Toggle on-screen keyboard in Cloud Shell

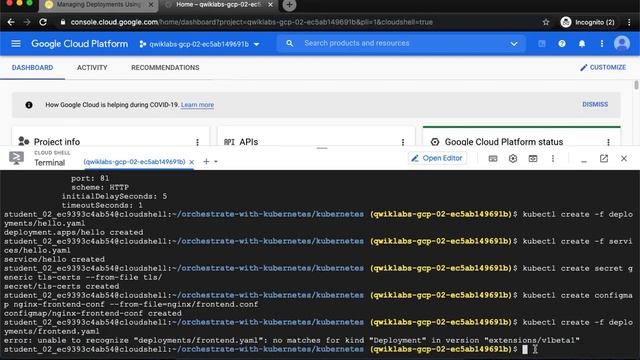click(493, 158)
